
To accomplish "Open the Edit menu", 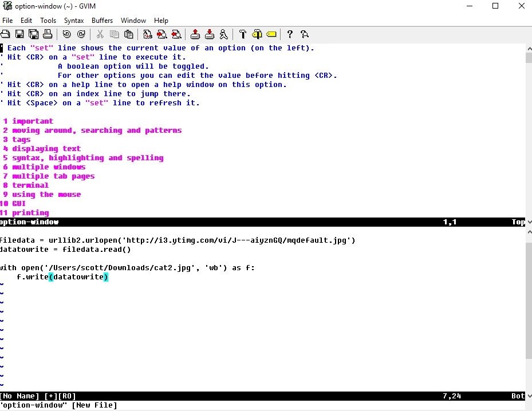I will tap(26, 21).
